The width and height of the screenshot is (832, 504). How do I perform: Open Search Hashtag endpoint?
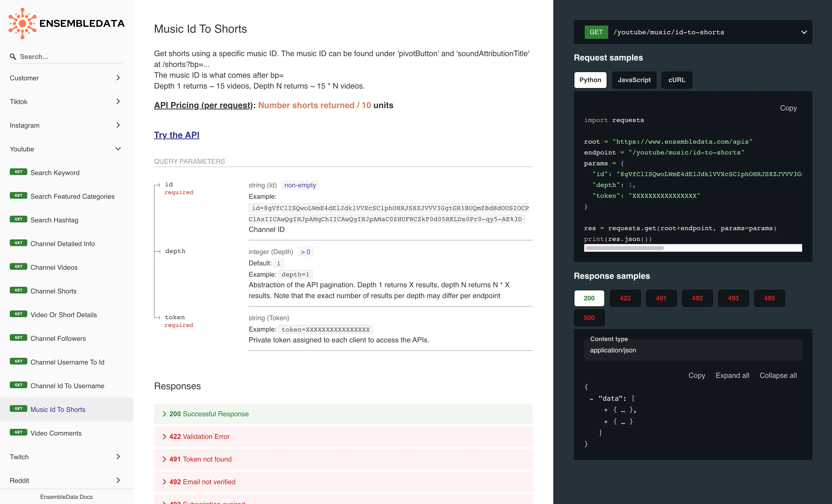pos(66,220)
